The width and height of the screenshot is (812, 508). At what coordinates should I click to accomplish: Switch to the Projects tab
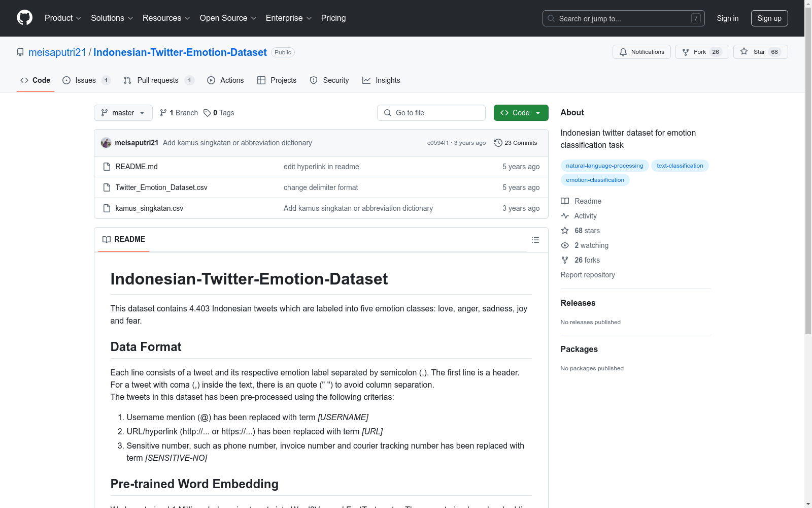(x=277, y=80)
